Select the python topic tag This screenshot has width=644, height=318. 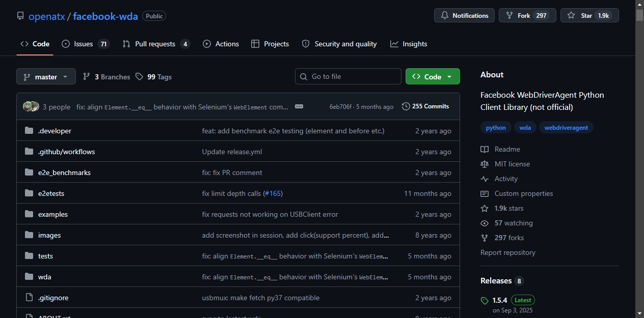(x=496, y=128)
